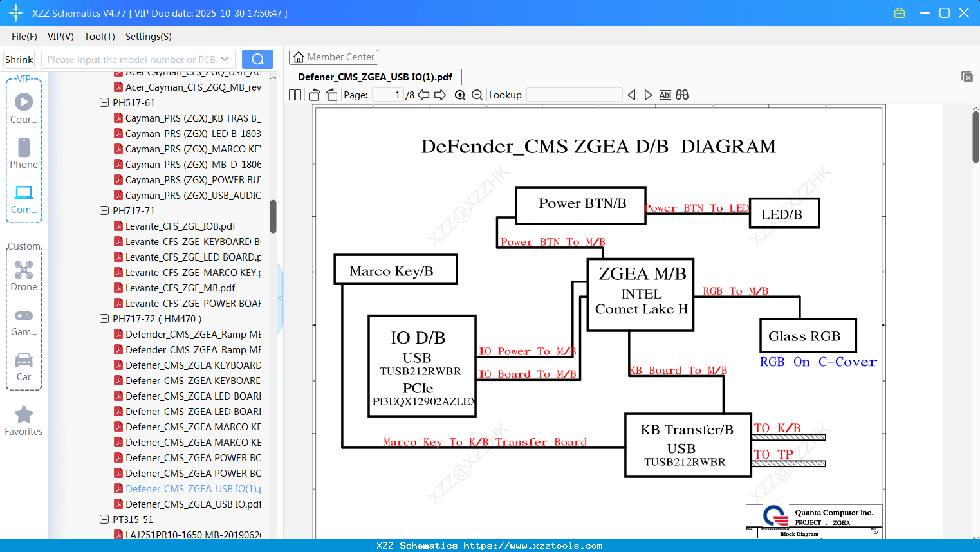The height and width of the screenshot is (552, 980).
Task: Click the file tree vertical scrollbar thumb
Action: pyautogui.click(x=273, y=216)
